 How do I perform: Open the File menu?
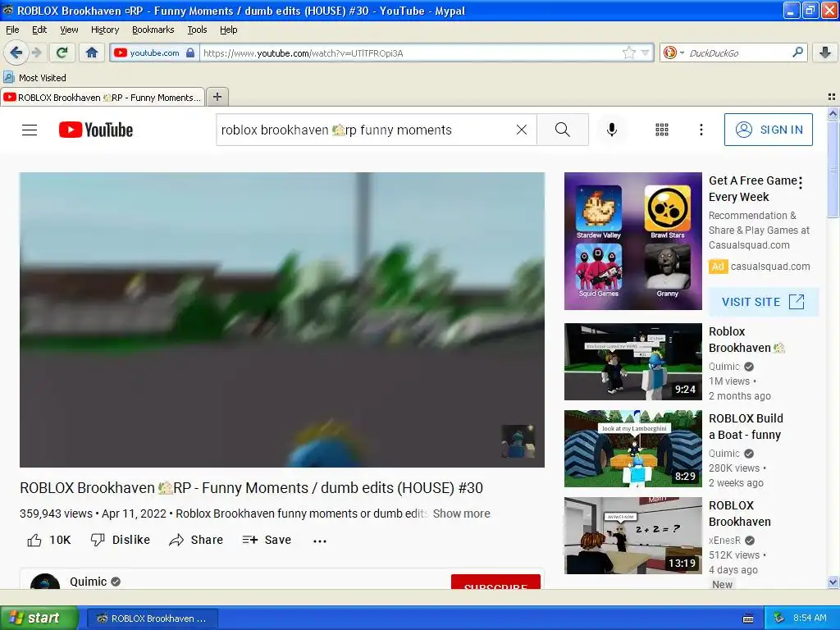pos(12,30)
